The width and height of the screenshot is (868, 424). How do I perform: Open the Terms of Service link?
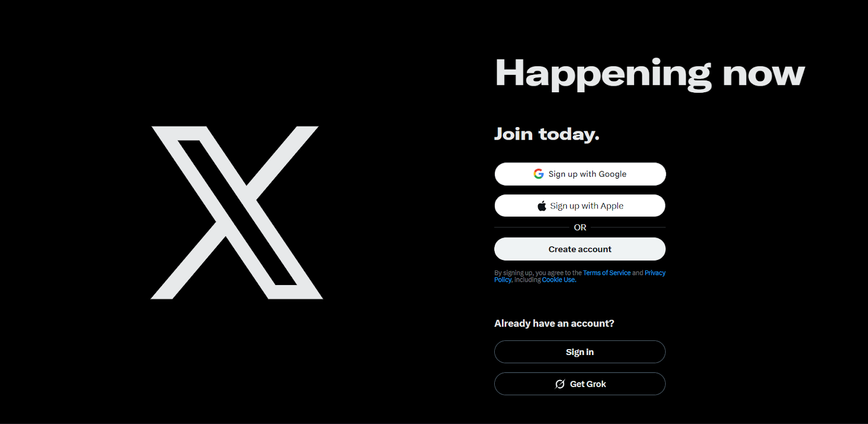pyautogui.click(x=607, y=273)
